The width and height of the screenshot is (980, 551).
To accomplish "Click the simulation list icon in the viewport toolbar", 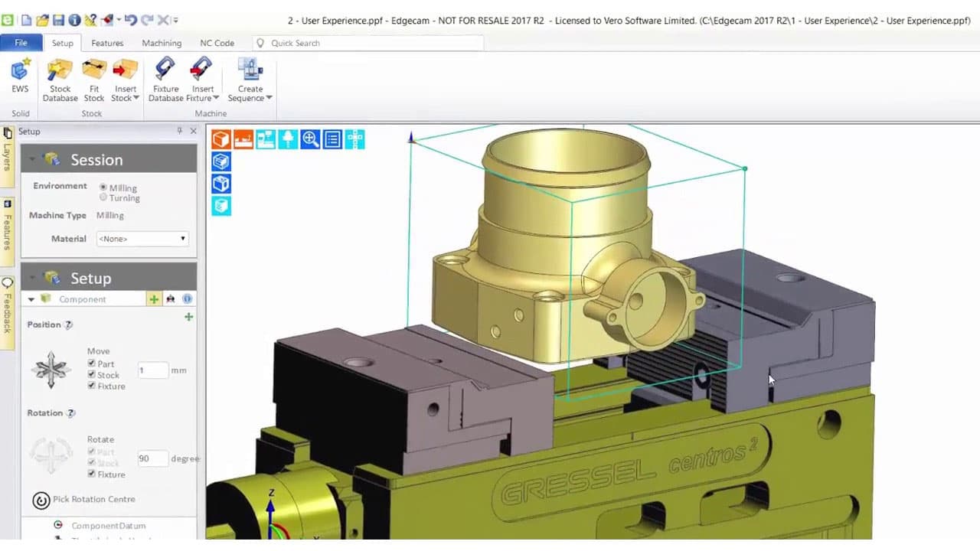I will (332, 139).
